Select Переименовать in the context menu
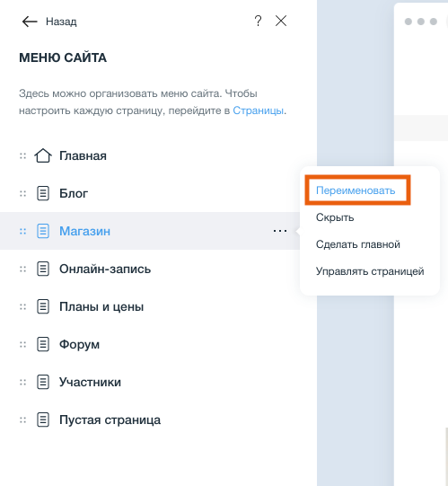The image size is (448, 486). [x=356, y=190]
